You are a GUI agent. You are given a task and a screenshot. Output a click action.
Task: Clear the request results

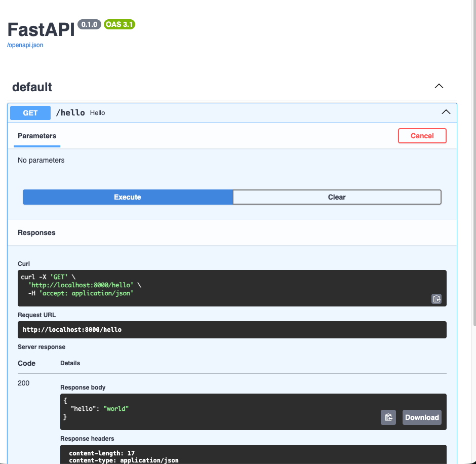(x=337, y=197)
